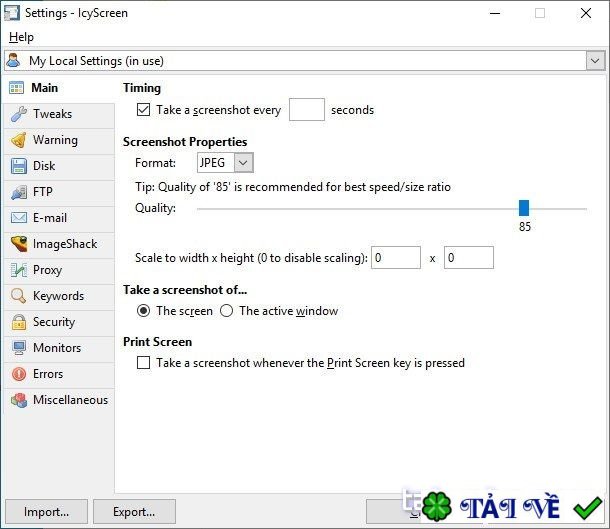Select the FTP tab
610x529 pixels.
tap(59, 192)
